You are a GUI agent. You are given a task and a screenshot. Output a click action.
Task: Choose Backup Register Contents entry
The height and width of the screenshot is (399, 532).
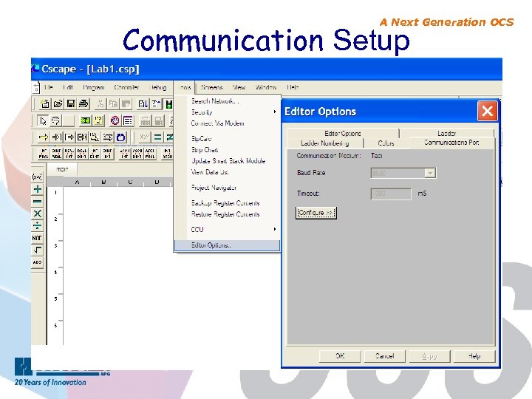(x=228, y=203)
